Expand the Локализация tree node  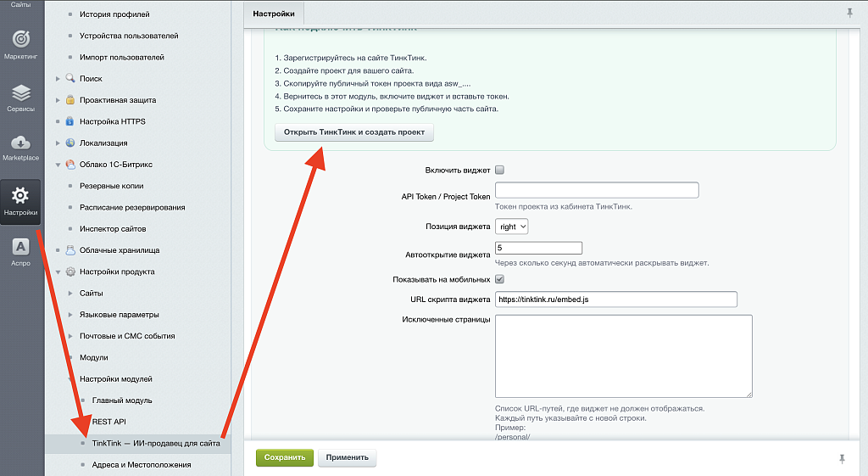(x=58, y=143)
